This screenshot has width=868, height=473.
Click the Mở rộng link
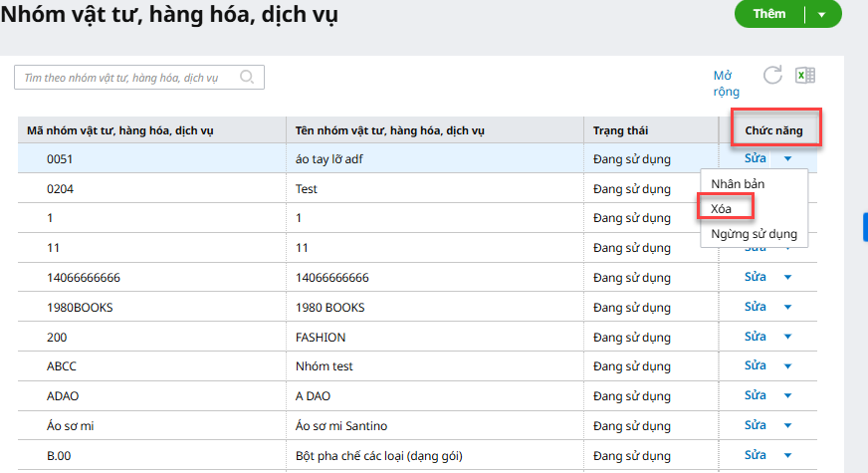726,84
